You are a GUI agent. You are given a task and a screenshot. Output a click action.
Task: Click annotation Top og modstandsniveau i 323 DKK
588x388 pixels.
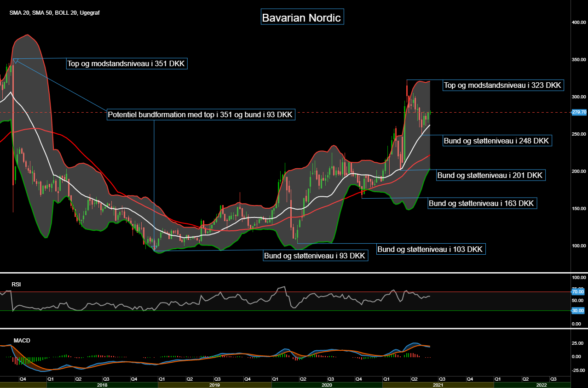click(x=503, y=85)
